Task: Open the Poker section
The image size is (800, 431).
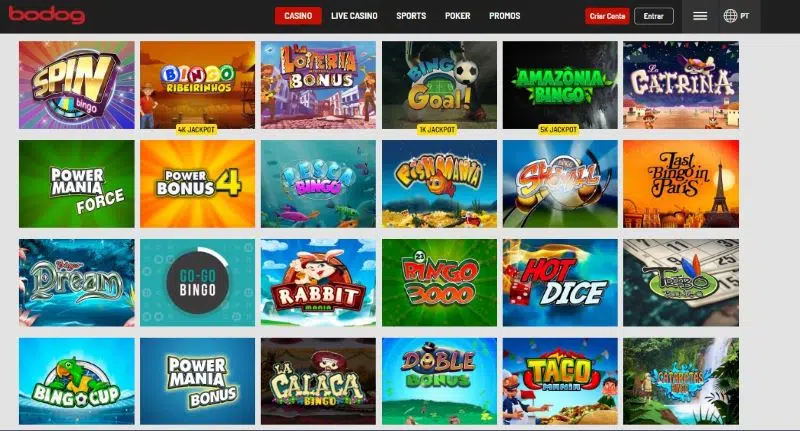Action: pyautogui.click(x=458, y=16)
